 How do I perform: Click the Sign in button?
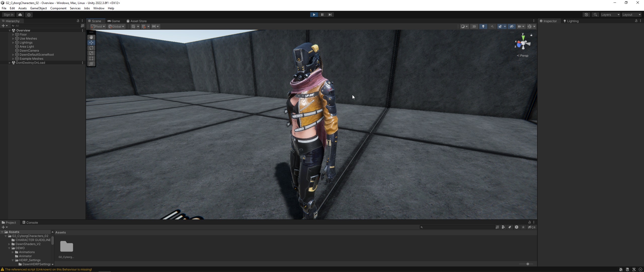(x=9, y=15)
